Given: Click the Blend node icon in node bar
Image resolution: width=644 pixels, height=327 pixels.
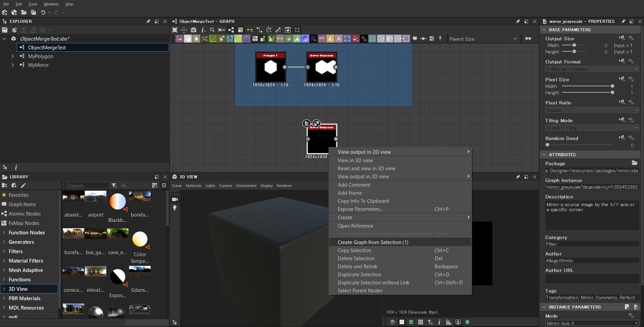Looking at the screenshot, I should coord(188,39).
